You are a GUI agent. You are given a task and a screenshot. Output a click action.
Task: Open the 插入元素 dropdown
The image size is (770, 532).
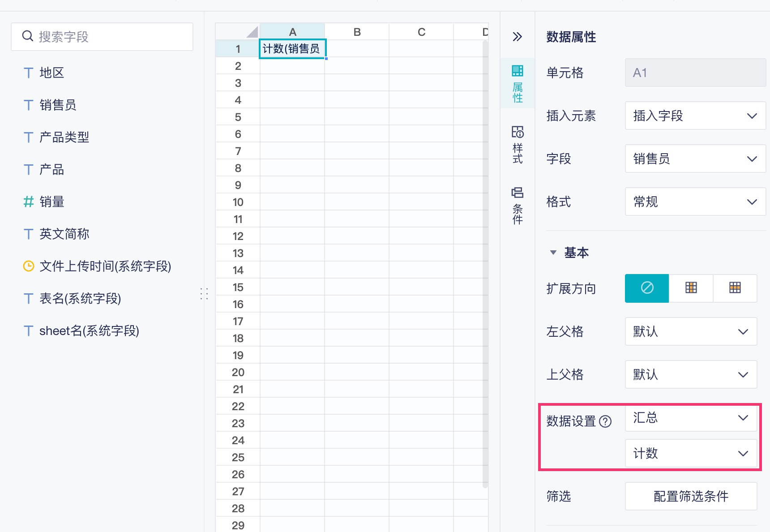[695, 116]
